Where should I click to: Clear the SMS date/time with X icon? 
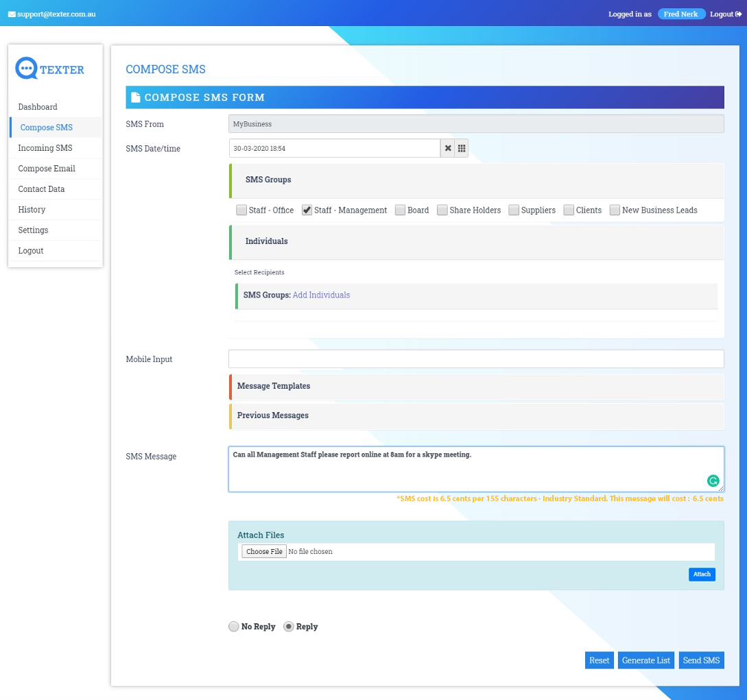(x=448, y=148)
